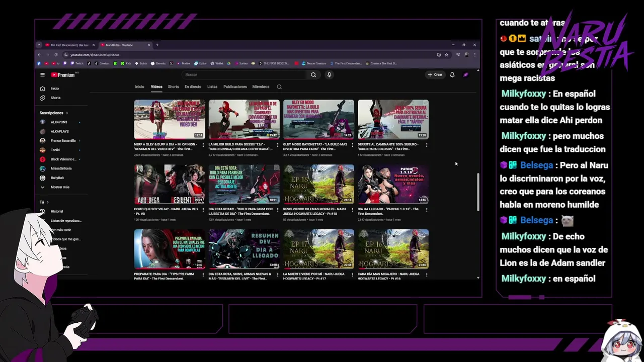
Task: Select the Videos channel tab
Action: point(156,87)
